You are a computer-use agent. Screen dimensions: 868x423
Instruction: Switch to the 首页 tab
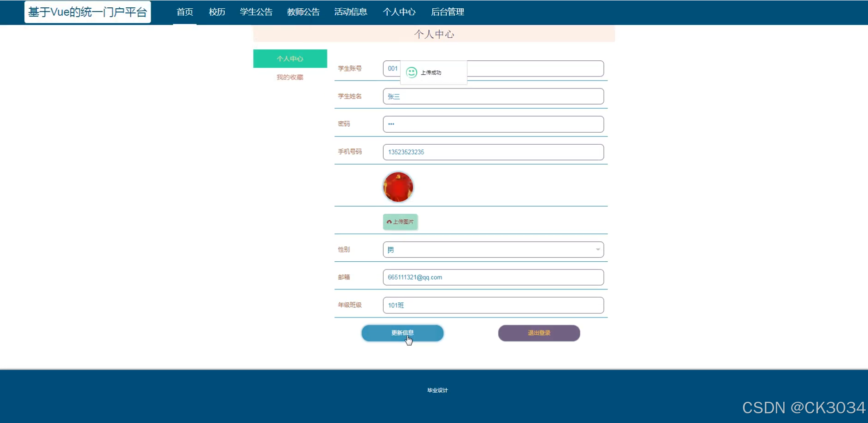185,12
